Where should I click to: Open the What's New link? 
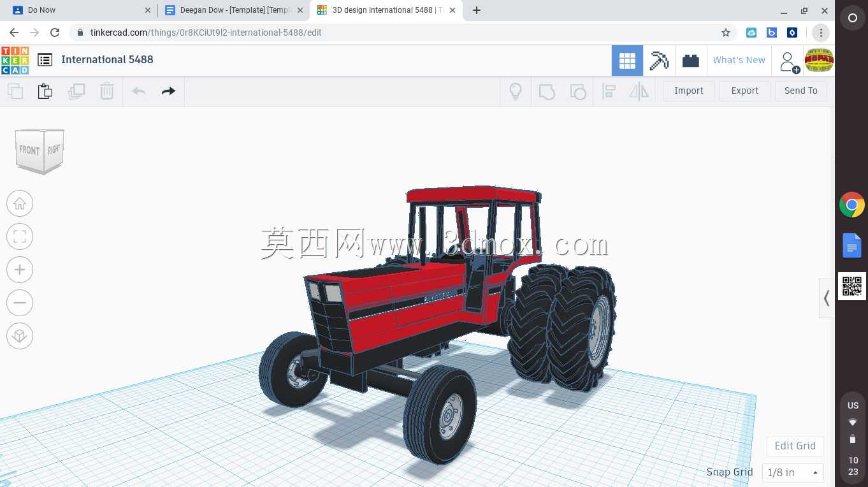click(739, 60)
